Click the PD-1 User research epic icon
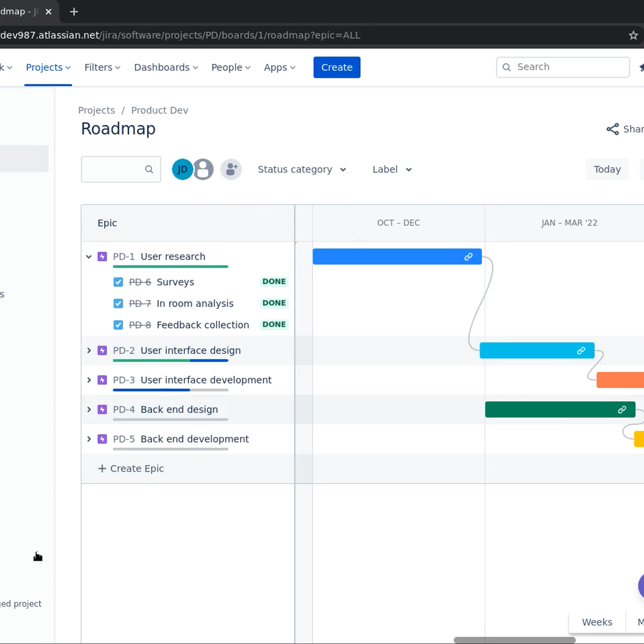 102,257
